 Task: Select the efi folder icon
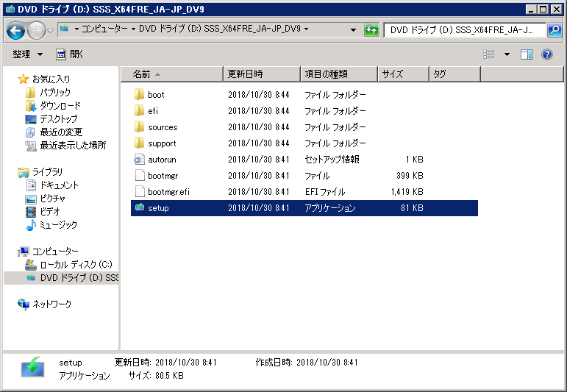coord(139,110)
